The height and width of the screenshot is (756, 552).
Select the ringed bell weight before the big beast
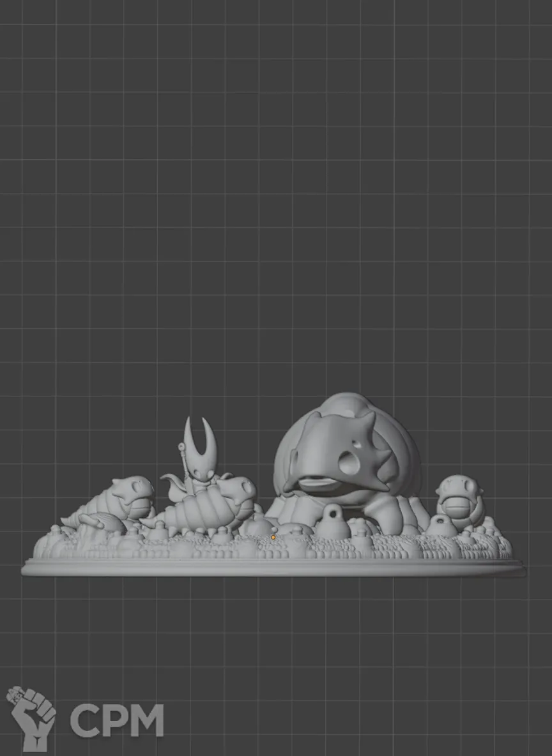(x=332, y=524)
